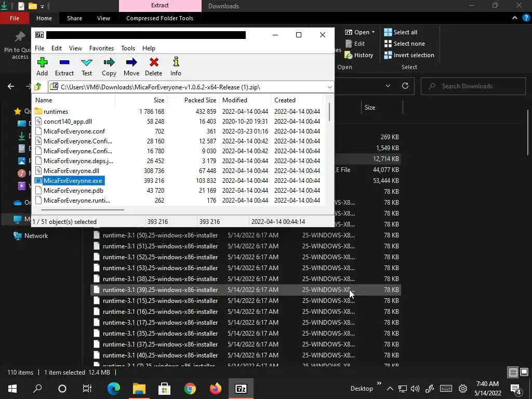Open Microsoft Store from the taskbar
This screenshot has width=532, height=399.
(x=164, y=389)
